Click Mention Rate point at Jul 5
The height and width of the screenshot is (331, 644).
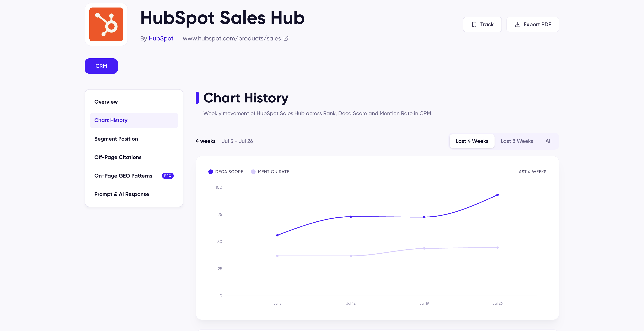278,256
